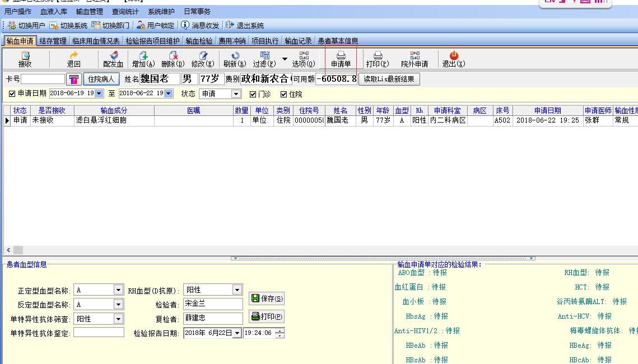Uncheck the 门诊 checkbox
The height and width of the screenshot is (364, 638).
(253, 94)
